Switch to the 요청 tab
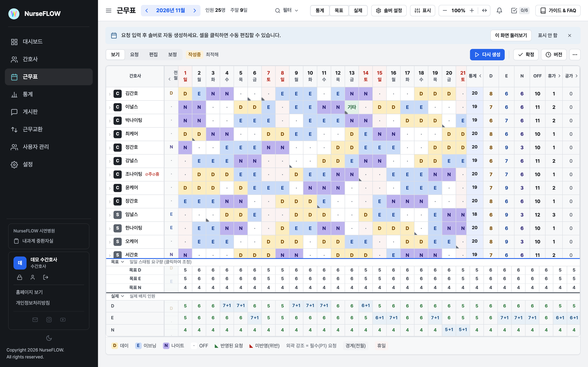This screenshot has height=367, width=588. 134,55
